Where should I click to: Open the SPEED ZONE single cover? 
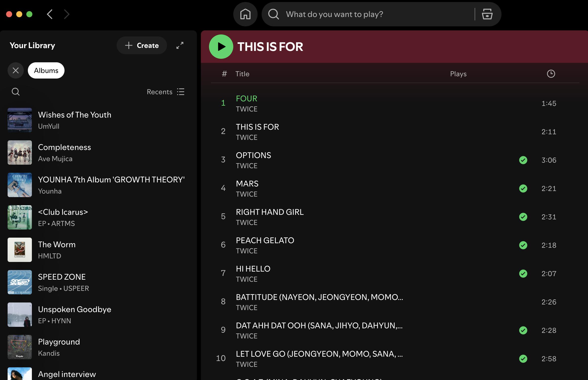click(x=20, y=282)
